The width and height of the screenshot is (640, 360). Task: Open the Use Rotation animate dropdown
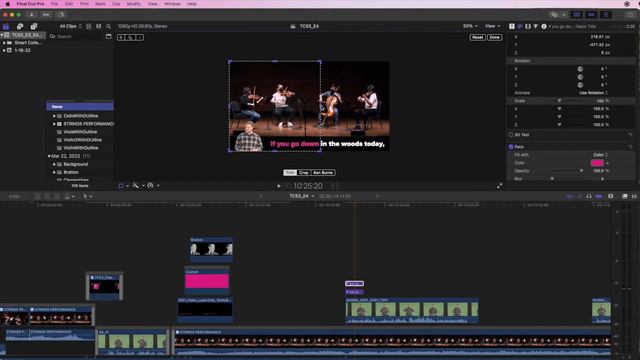click(x=593, y=93)
